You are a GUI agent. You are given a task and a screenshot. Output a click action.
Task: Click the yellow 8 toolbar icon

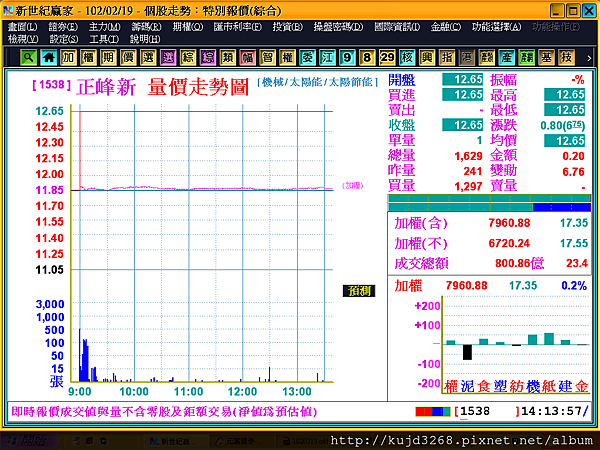[x=367, y=58]
